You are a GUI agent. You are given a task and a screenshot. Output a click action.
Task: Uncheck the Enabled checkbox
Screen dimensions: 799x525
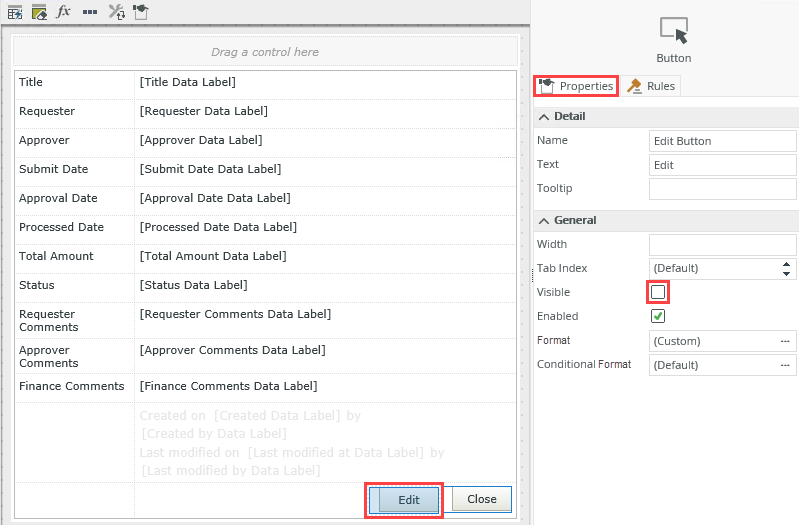(658, 316)
